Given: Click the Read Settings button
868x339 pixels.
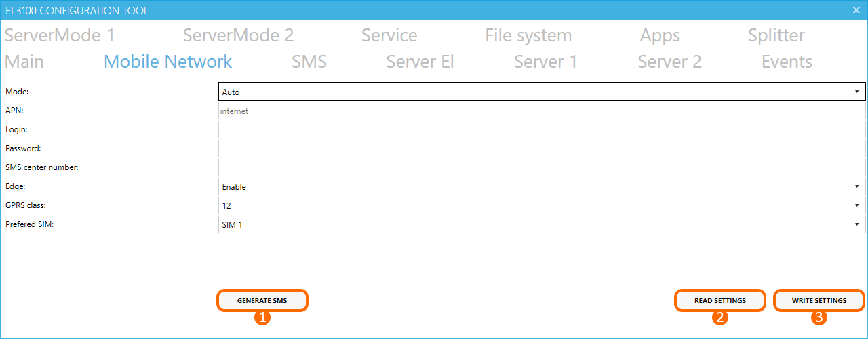Looking at the screenshot, I should coord(720,300).
